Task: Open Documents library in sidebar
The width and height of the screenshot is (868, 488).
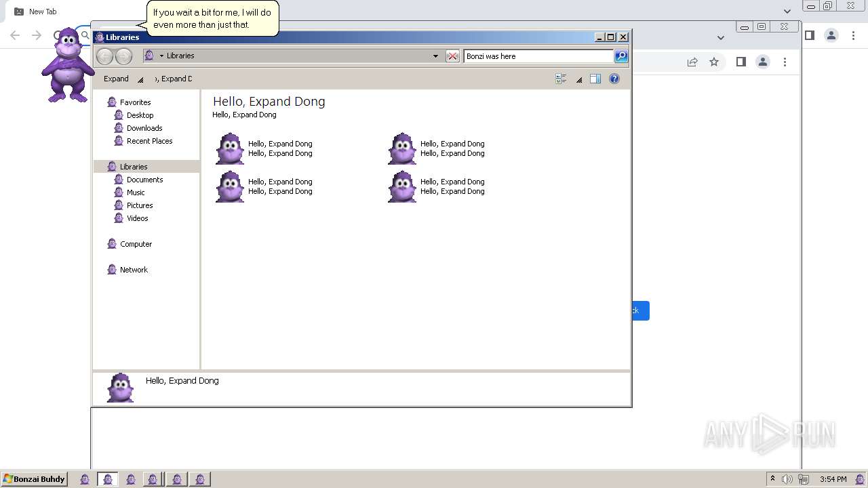Action: pos(144,180)
